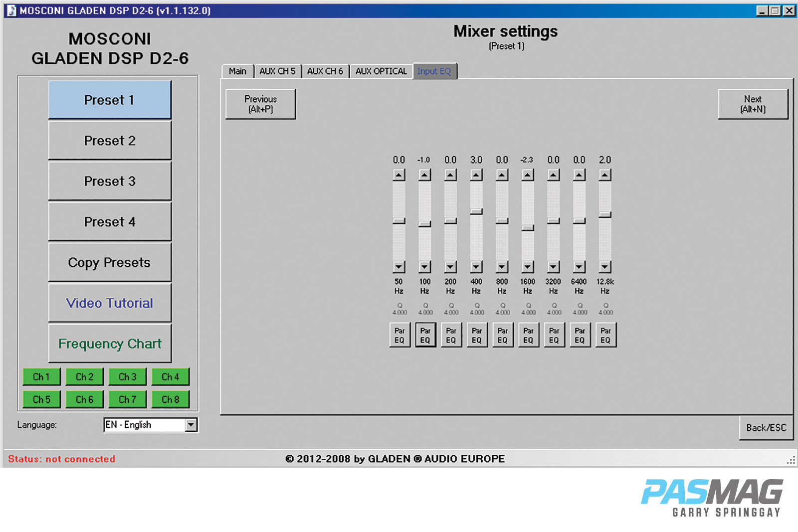Click the app icon in title bar
The width and height of the screenshot is (798, 532).
point(11,10)
